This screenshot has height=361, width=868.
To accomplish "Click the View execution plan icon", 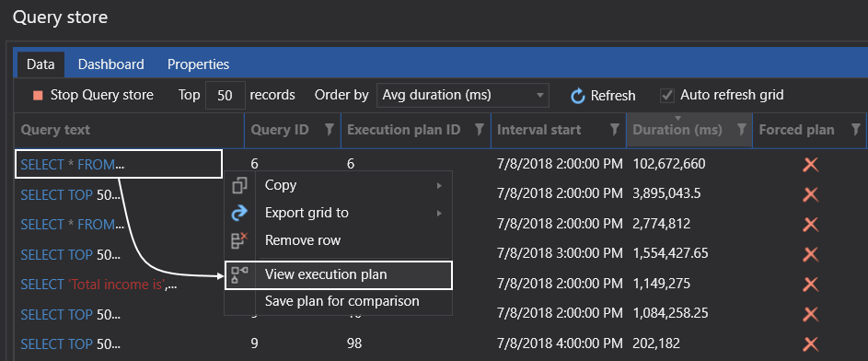I will pos(239,274).
